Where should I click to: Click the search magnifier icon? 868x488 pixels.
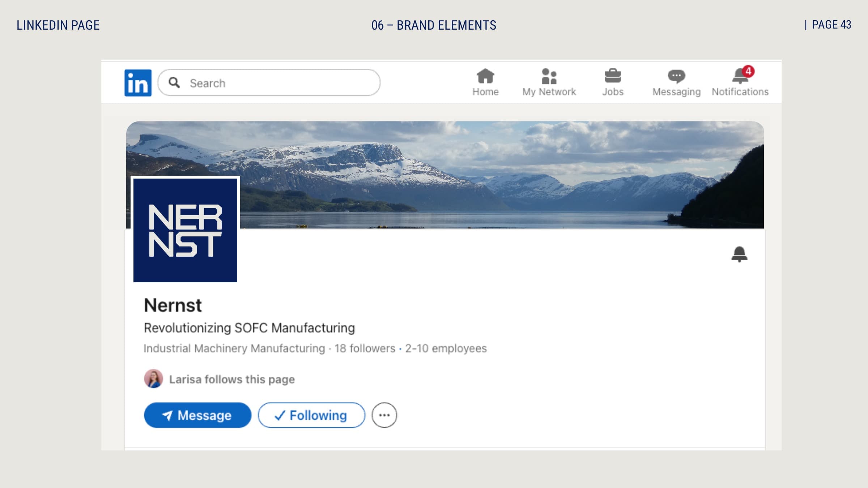point(174,83)
